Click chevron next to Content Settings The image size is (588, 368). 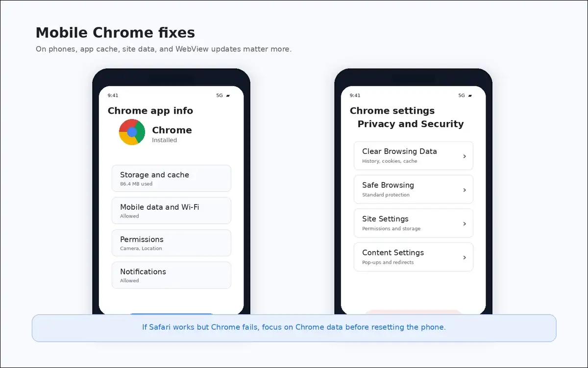coord(465,258)
